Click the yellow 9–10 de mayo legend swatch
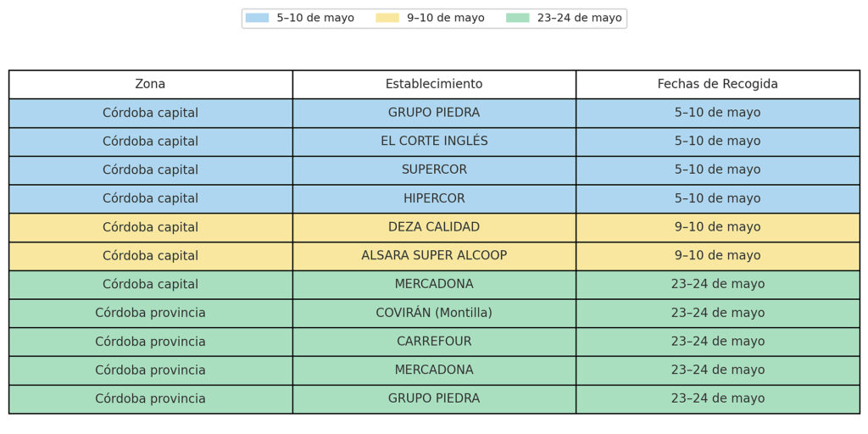 coord(387,18)
